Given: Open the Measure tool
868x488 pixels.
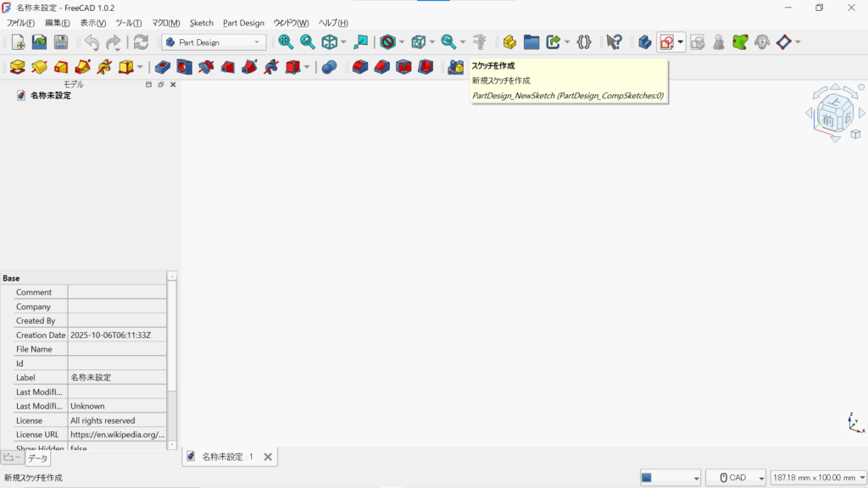Looking at the screenshot, I should point(480,42).
